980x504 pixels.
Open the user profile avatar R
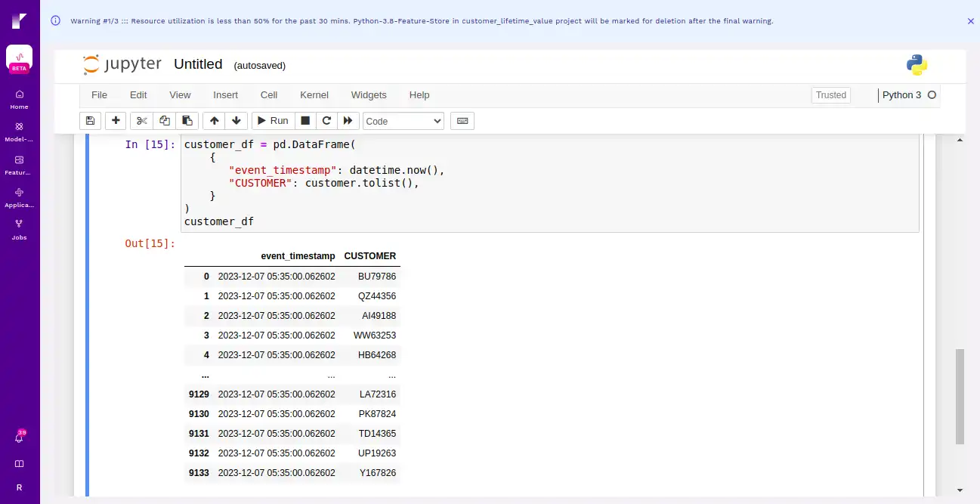click(20, 488)
